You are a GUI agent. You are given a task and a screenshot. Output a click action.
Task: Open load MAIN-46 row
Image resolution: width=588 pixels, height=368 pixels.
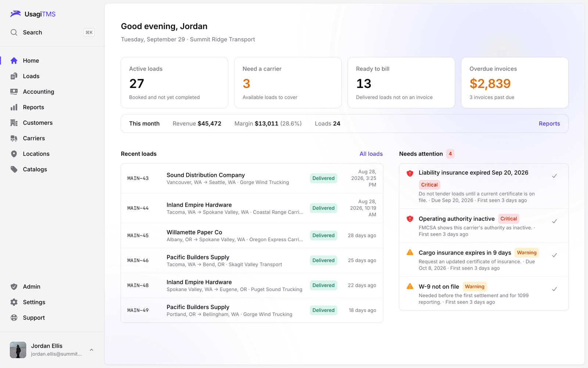252,261
